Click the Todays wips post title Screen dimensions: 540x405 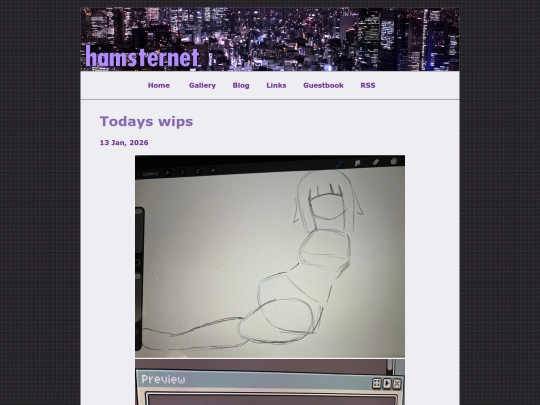(x=146, y=122)
